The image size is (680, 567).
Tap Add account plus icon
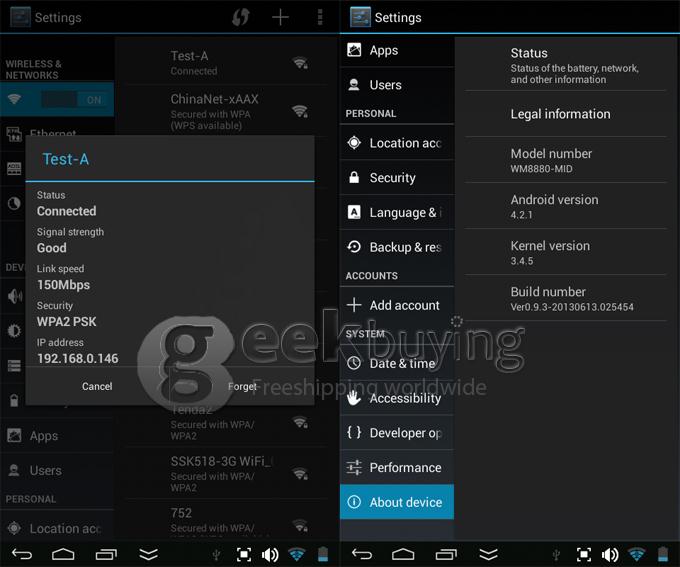pyautogui.click(x=354, y=305)
